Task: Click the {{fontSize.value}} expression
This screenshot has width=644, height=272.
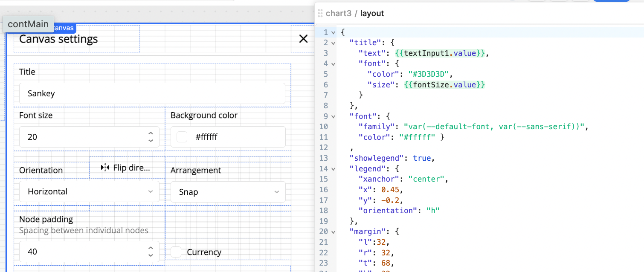Action: (x=444, y=85)
